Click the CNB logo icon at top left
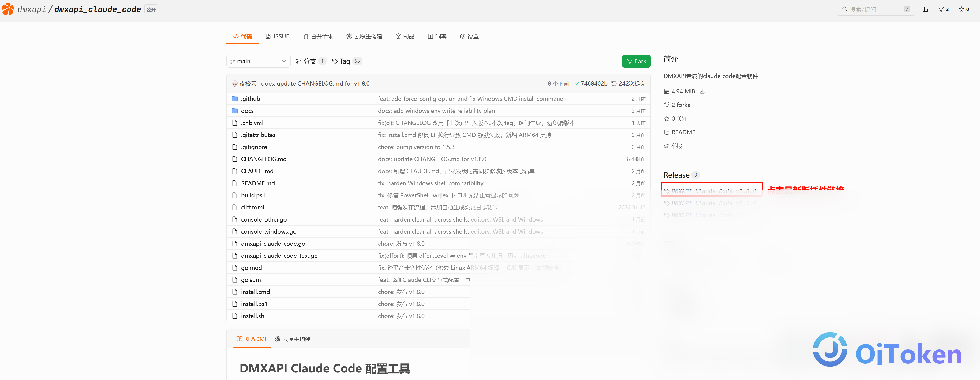 pyautogui.click(x=8, y=9)
